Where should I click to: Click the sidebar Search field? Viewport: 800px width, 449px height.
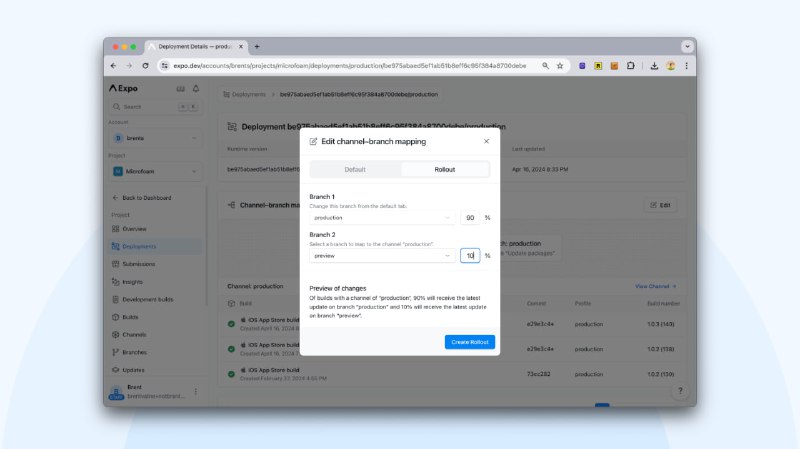point(155,107)
